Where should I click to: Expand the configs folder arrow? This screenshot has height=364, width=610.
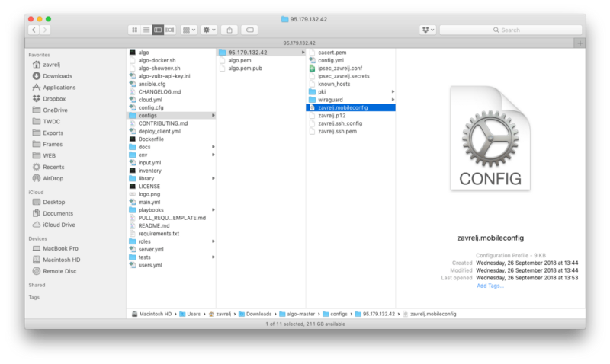pos(213,116)
